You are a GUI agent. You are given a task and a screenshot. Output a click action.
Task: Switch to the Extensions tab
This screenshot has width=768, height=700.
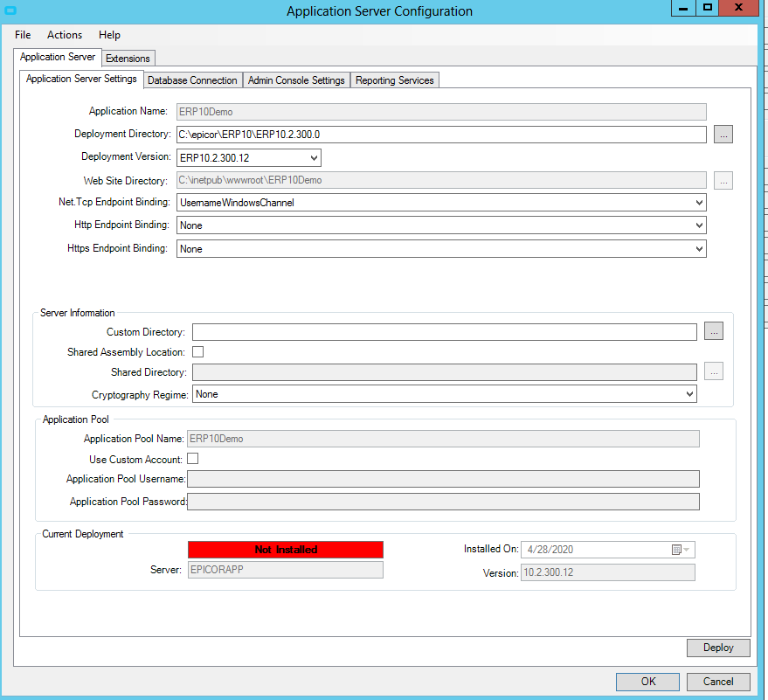click(128, 58)
